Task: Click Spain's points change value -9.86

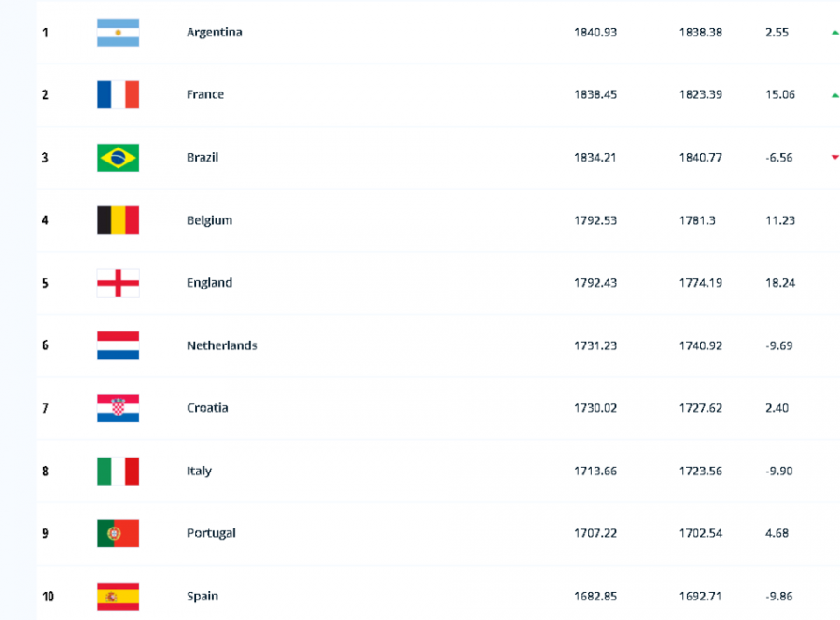Action: click(779, 597)
